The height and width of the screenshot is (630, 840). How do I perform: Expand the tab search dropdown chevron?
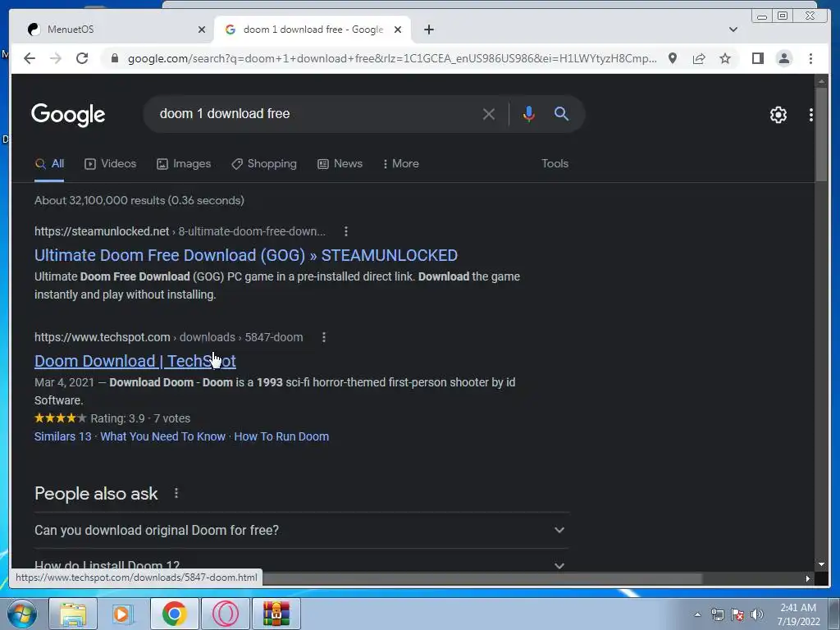[x=733, y=30]
